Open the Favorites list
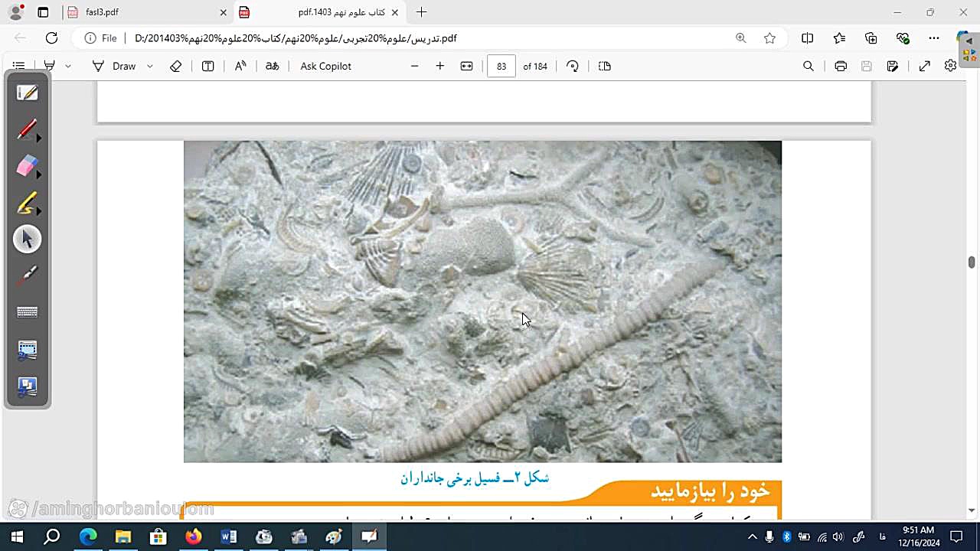 pyautogui.click(x=839, y=38)
